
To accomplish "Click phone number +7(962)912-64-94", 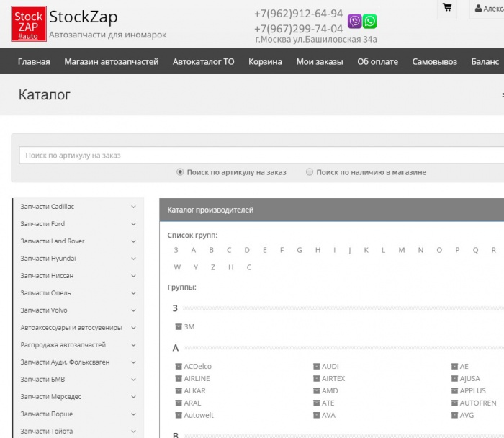I will point(298,14).
